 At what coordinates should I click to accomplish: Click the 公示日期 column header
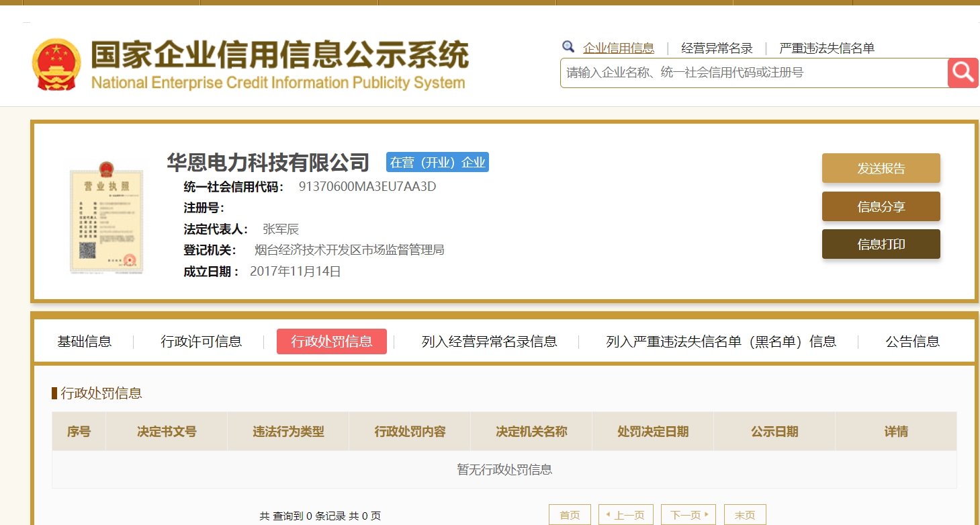pyautogui.click(x=774, y=432)
